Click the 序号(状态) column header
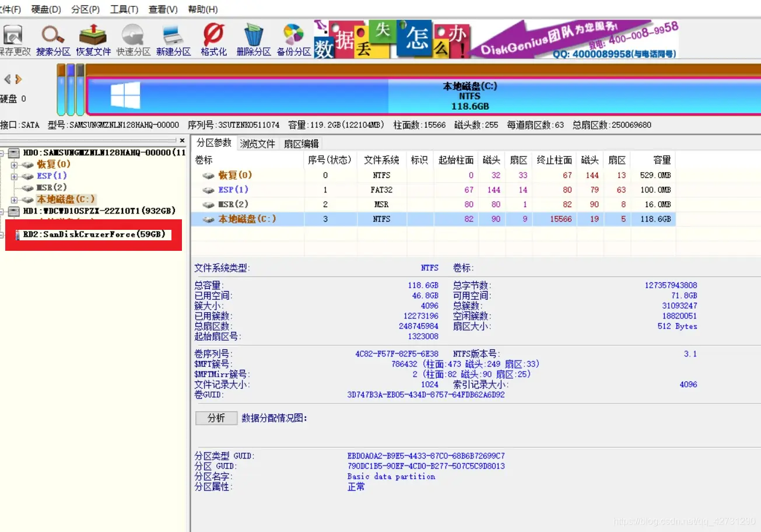Image resolution: width=761 pixels, height=532 pixels. pos(330,160)
